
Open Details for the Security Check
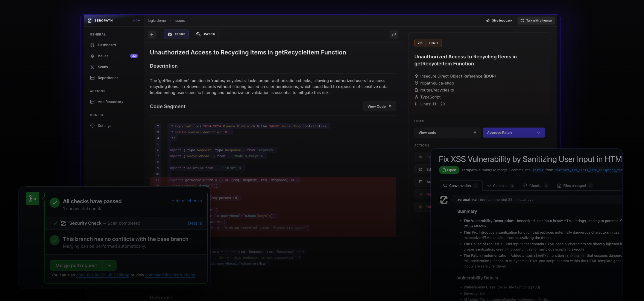click(x=195, y=223)
